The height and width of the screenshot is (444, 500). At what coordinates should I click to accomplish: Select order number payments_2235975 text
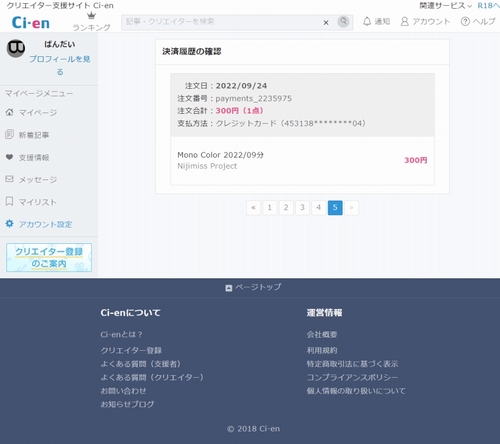click(x=254, y=98)
